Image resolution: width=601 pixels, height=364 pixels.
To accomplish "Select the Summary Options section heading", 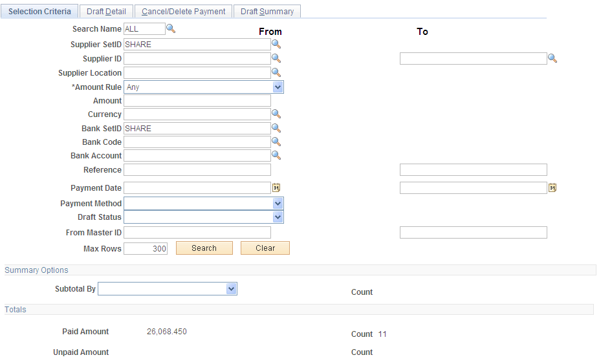I will coord(36,270).
